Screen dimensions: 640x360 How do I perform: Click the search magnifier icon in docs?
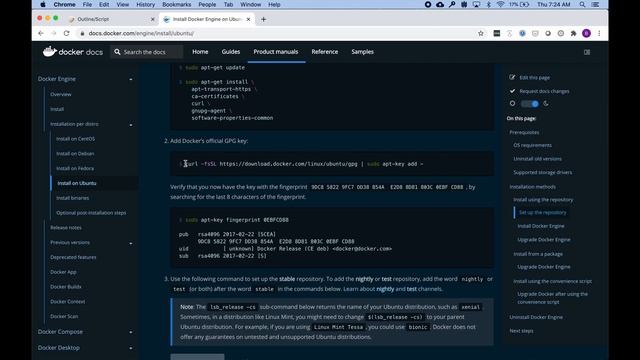point(118,52)
